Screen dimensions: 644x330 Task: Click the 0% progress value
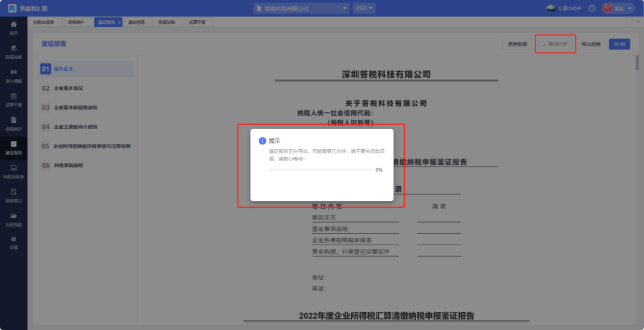click(x=379, y=169)
